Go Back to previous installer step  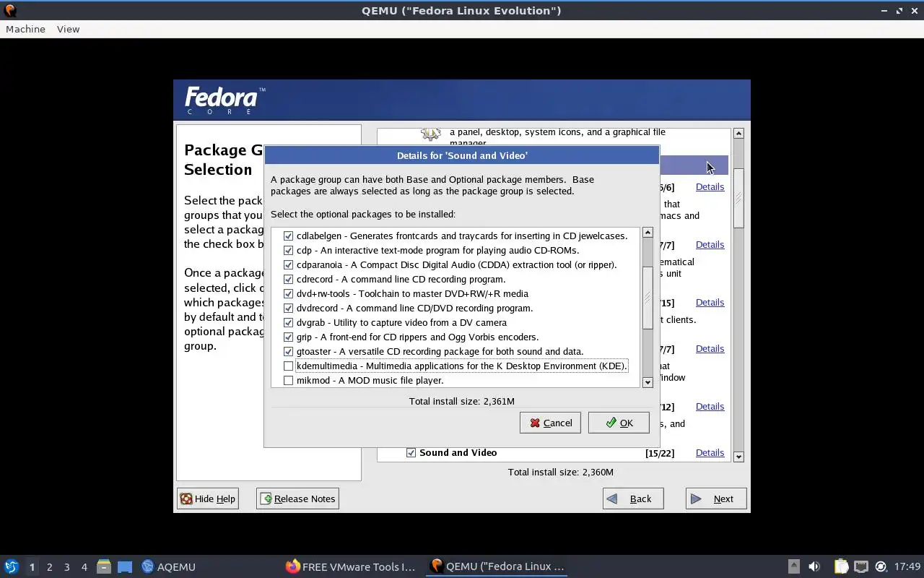(x=633, y=499)
